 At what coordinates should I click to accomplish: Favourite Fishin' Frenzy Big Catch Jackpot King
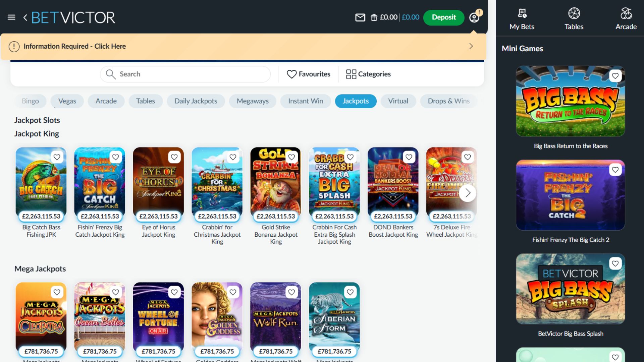[116, 157]
